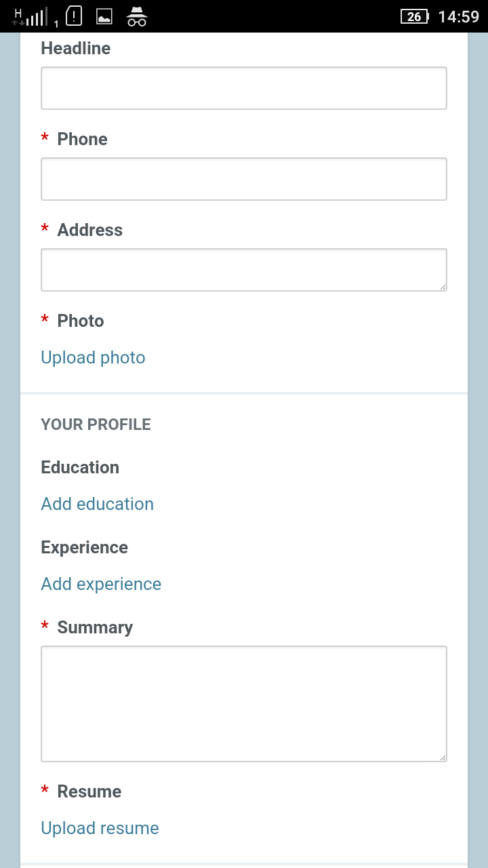Image resolution: width=488 pixels, height=868 pixels.
Task: Tap the SIM card alert icon
Action: tap(73, 16)
